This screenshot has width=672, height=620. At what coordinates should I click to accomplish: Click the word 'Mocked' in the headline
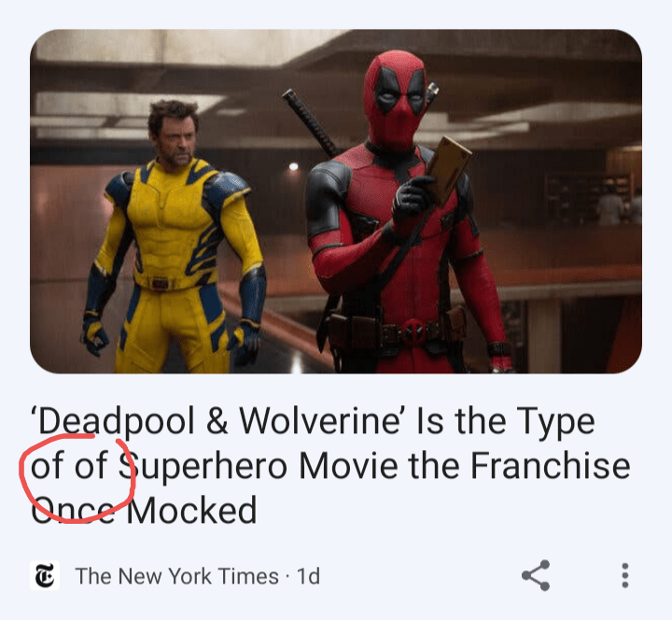191,511
